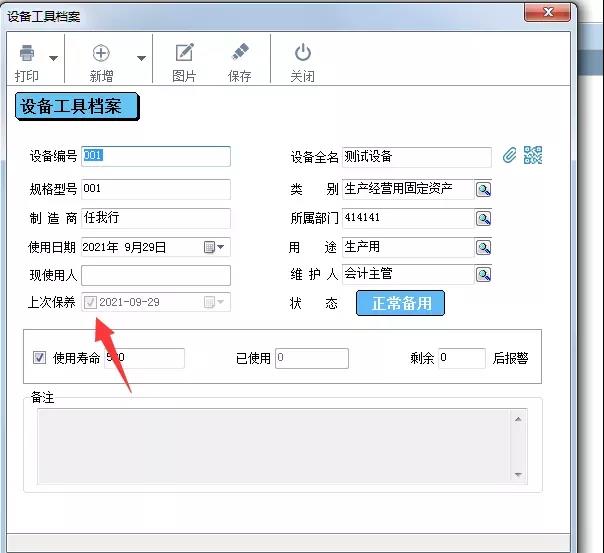Open lookup for 维护人 field

tap(483, 275)
